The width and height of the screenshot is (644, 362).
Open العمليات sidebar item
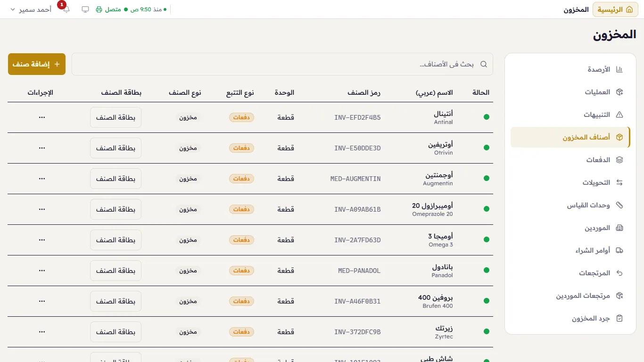[x=570, y=92]
